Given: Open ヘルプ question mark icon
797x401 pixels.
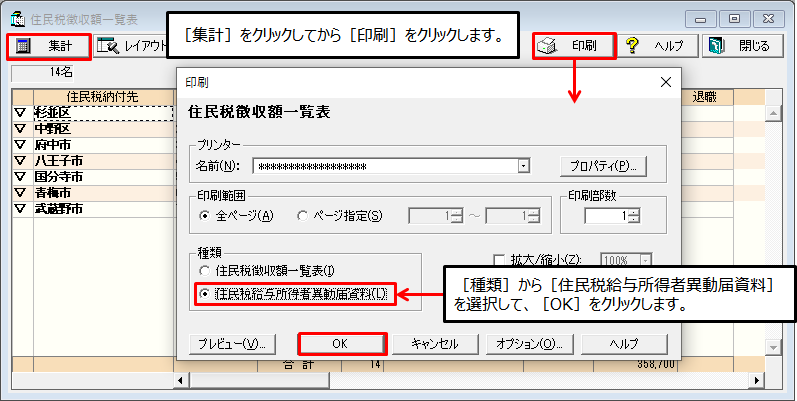Looking at the screenshot, I should pos(632,46).
